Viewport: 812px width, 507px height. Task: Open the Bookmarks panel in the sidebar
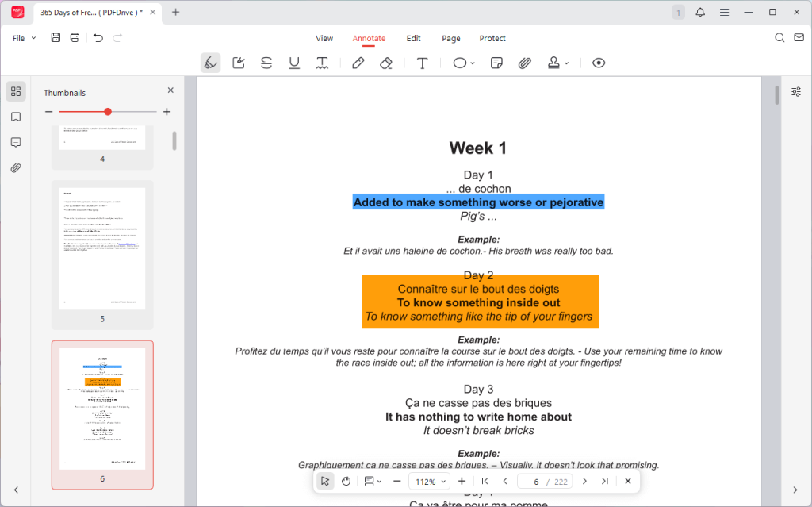[x=16, y=116]
